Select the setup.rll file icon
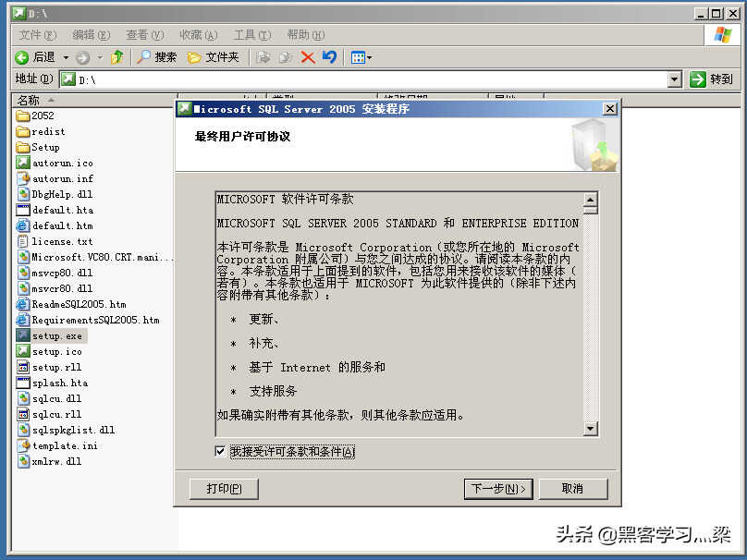This screenshot has height=560, width=747. [23, 367]
